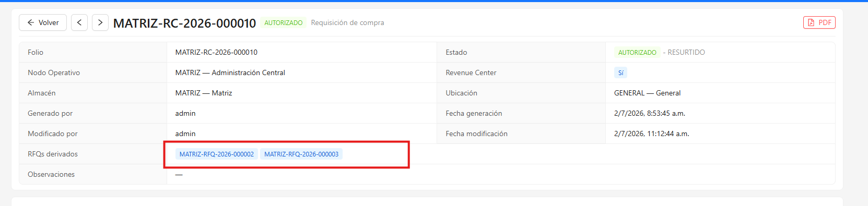Click the Almacén value 'MATRIZ — Matriz'

coord(204,93)
